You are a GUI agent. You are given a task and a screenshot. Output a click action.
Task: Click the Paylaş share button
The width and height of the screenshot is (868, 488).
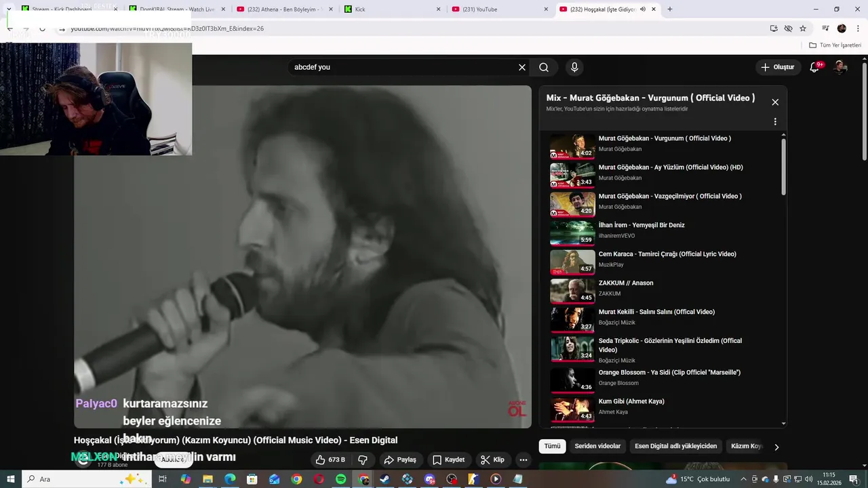pos(400,460)
